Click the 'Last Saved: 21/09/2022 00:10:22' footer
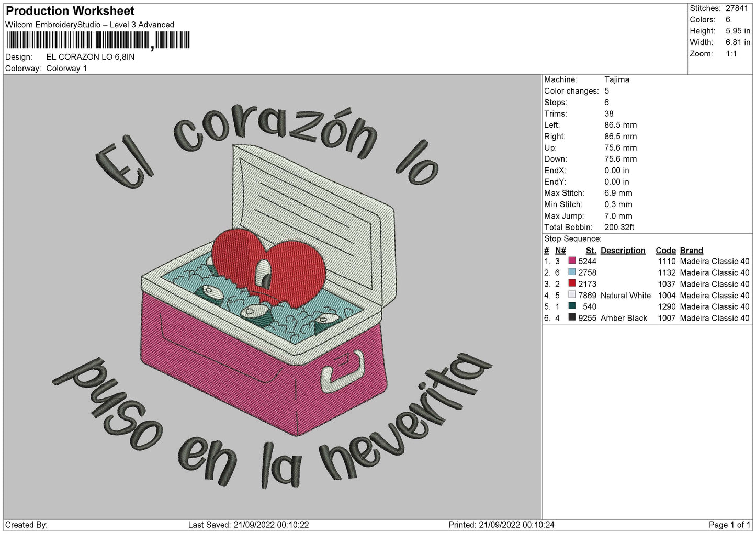Viewport: 756px width, 534px height. point(249,525)
